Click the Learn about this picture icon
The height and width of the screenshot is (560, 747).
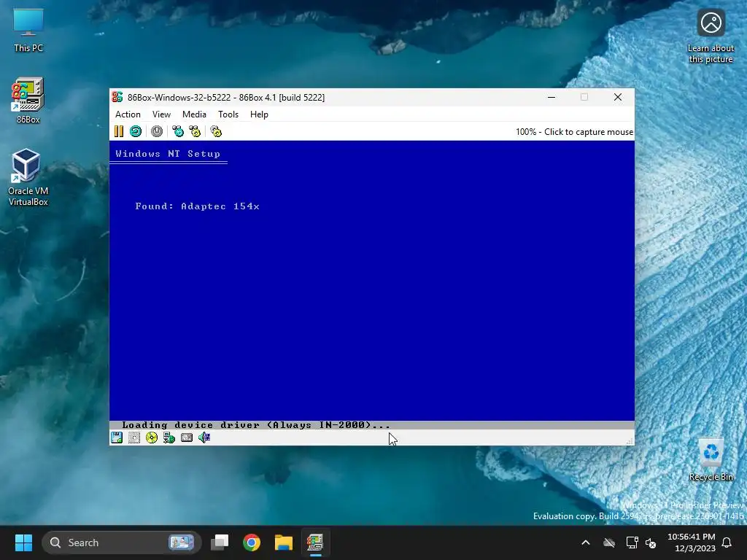(711, 36)
